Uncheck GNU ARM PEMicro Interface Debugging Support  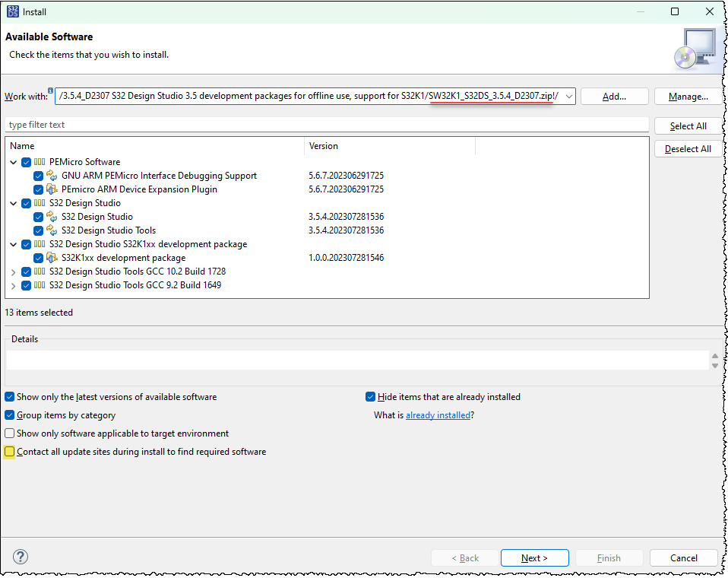pos(38,176)
